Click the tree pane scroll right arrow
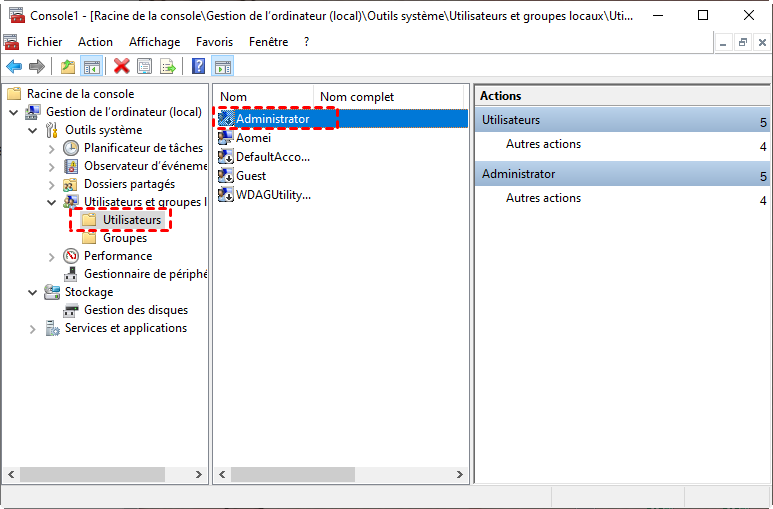This screenshot has height=509, width=773. (199, 474)
